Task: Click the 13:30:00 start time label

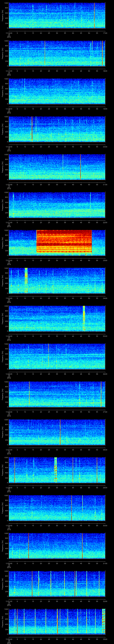Action: coord(9,564)
